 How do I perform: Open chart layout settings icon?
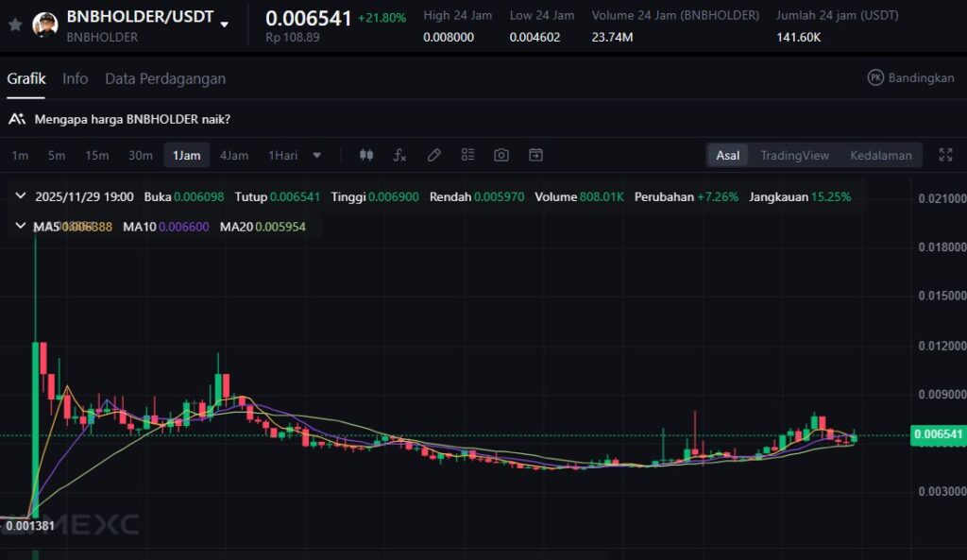(467, 155)
